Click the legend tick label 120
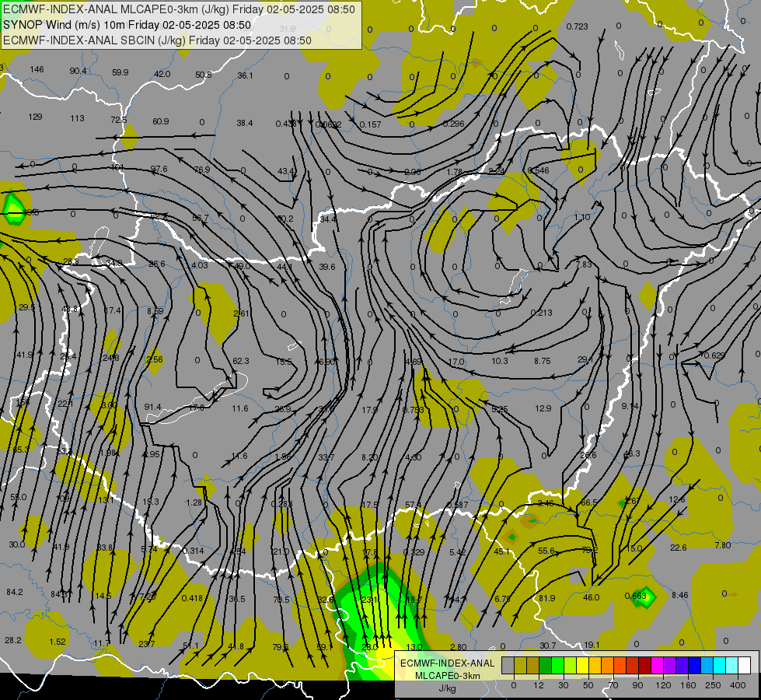The width and height of the screenshot is (761, 700). (663, 685)
